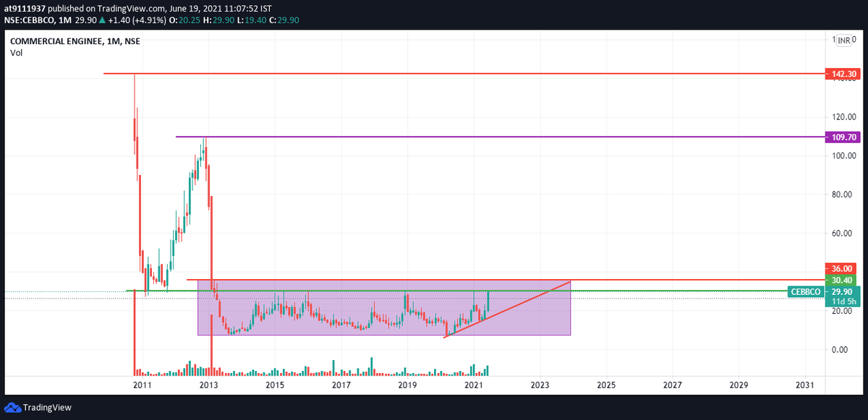Click the 2025 time axis label

pyautogui.click(x=606, y=385)
